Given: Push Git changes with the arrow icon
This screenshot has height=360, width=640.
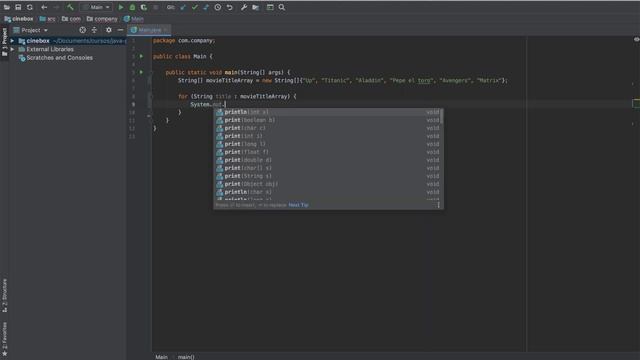Looking at the screenshot, I should [x=206, y=7].
